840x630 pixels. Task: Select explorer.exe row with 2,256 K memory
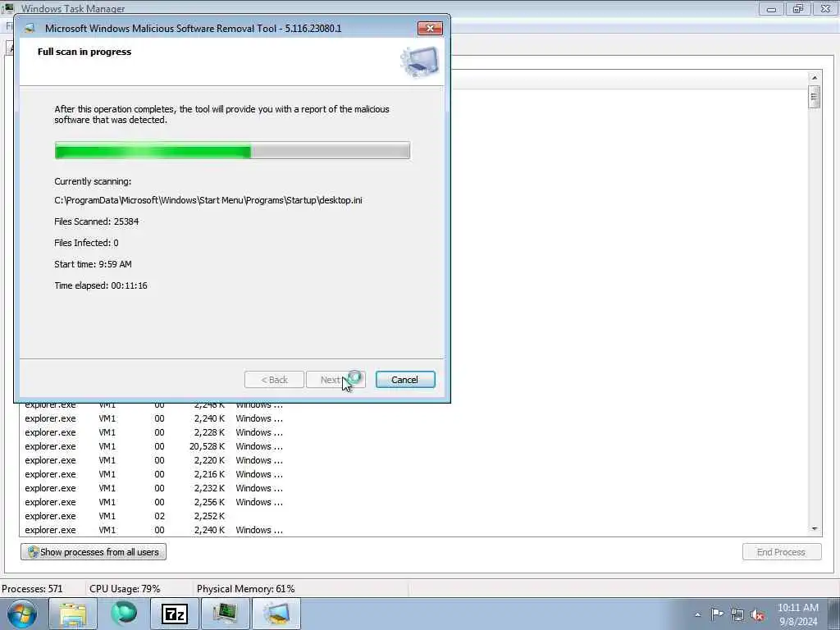pos(153,502)
